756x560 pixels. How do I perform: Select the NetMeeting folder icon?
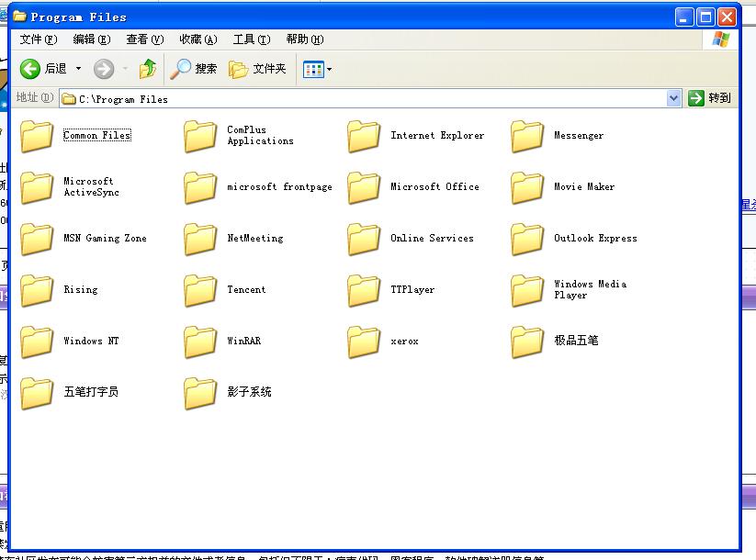tap(200, 239)
